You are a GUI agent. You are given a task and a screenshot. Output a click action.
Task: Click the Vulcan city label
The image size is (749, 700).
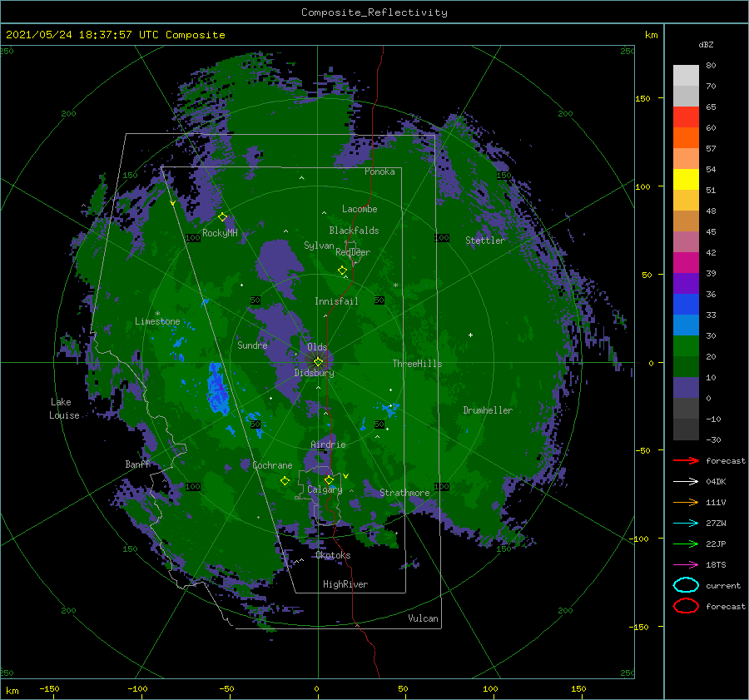[424, 618]
